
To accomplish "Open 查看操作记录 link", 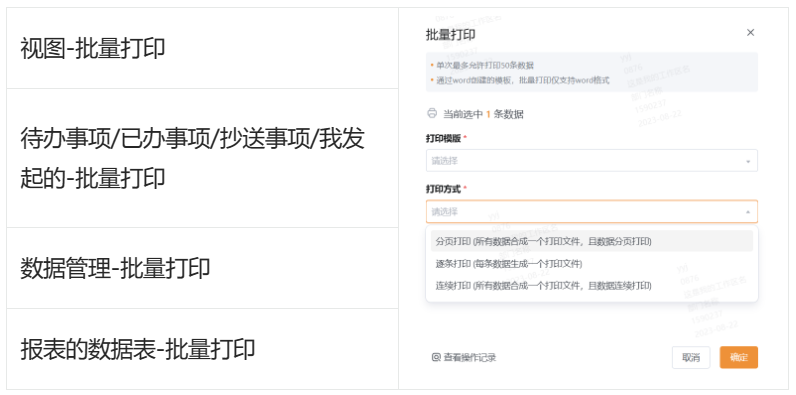I will pyautogui.click(x=463, y=357).
